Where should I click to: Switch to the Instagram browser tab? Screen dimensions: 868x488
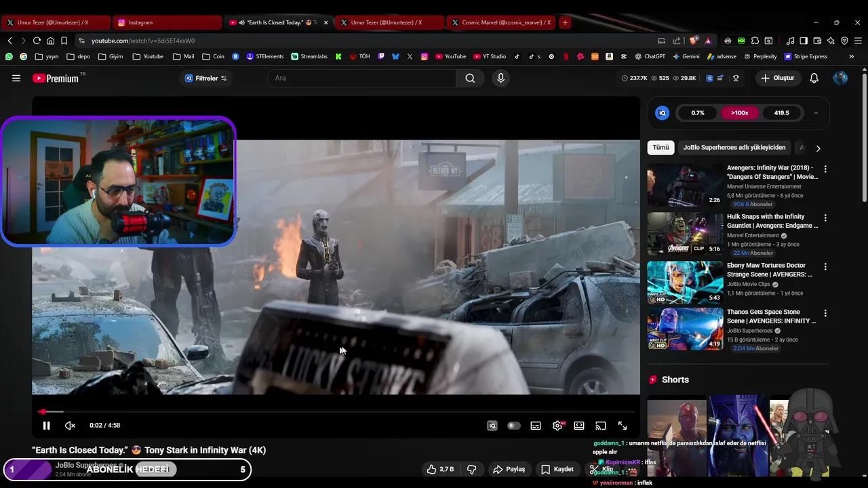(167, 22)
